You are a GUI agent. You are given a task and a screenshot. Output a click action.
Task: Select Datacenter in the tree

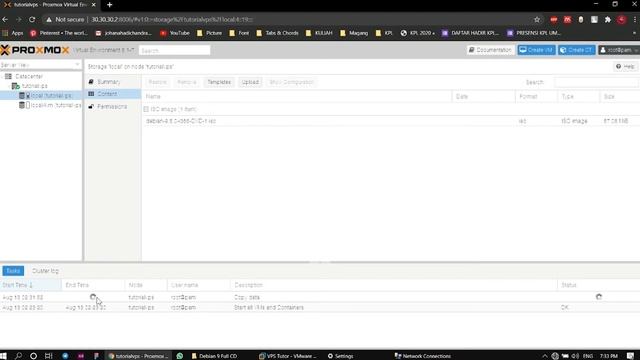(29, 76)
